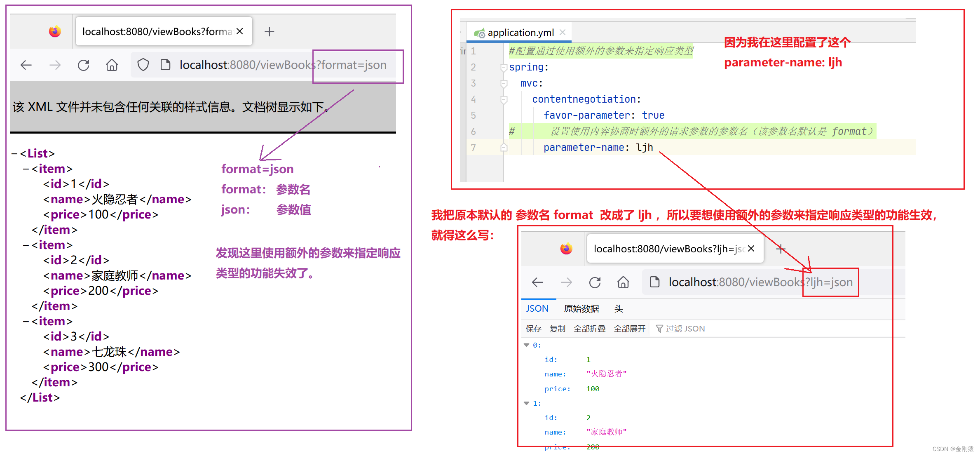Close the application.yml editor tab
The width and height of the screenshot is (980, 456).
pyautogui.click(x=563, y=32)
